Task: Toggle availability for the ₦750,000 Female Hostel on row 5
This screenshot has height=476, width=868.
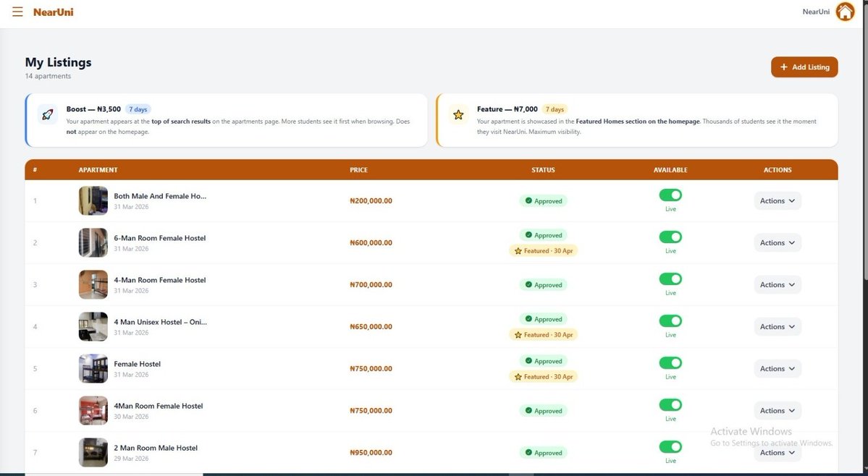Action: point(670,363)
